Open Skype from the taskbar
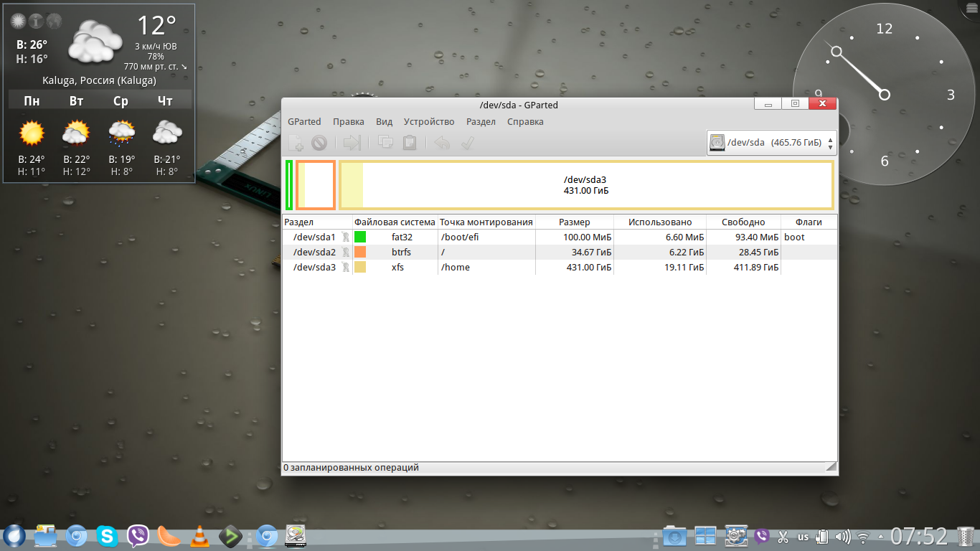Image resolution: width=980 pixels, height=551 pixels. pos(108,535)
